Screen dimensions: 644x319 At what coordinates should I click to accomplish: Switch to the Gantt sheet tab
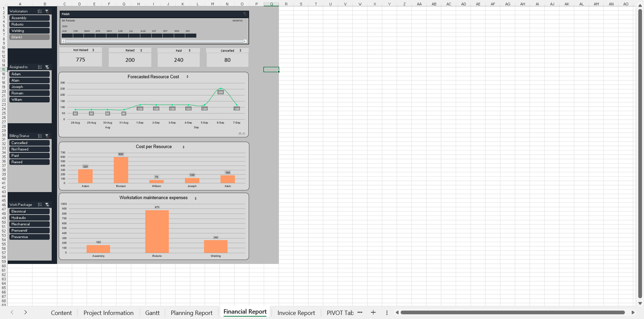click(152, 312)
